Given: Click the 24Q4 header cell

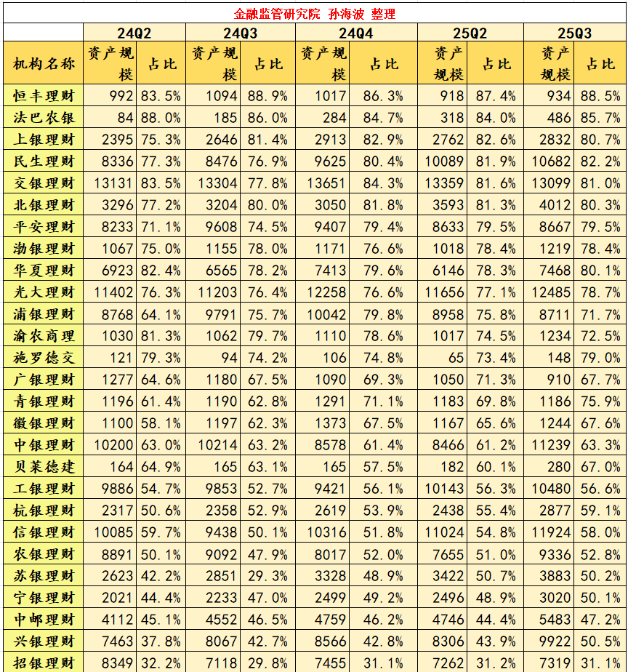Looking at the screenshot, I should click(x=356, y=33).
